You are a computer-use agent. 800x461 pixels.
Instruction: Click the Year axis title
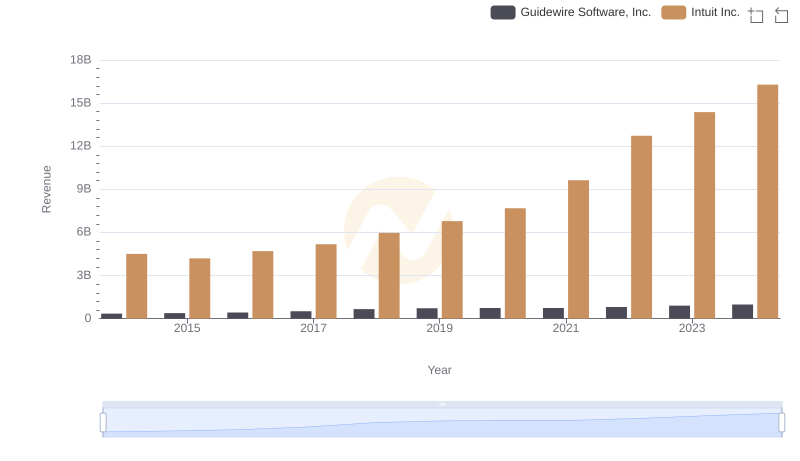click(x=439, y=370)
